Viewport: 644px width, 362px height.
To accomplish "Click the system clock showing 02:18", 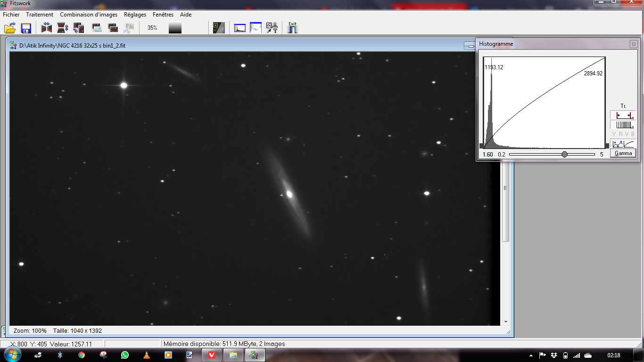I will coord(614,355).
